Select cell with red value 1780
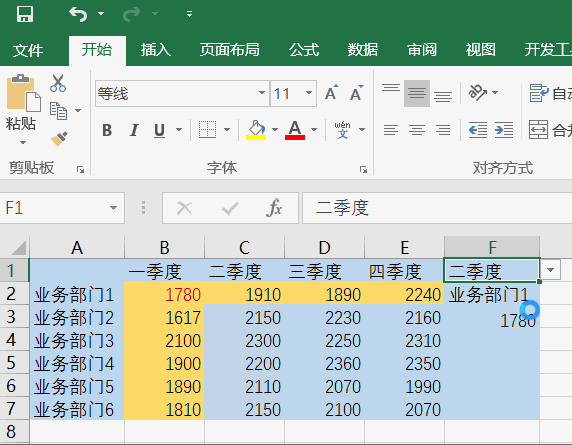The height and width of the screenshot is (445, 572). [165, 294]
